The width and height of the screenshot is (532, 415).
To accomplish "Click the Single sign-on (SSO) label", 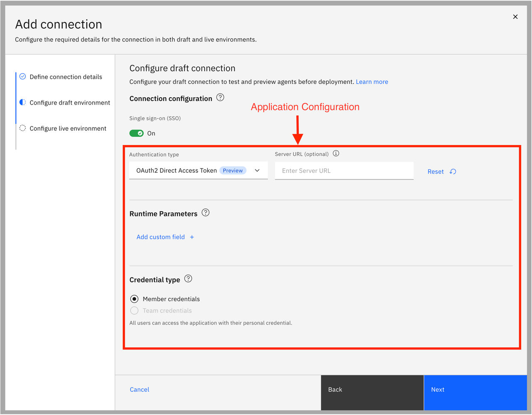I will pyautogui.click(x=155, y=118).
